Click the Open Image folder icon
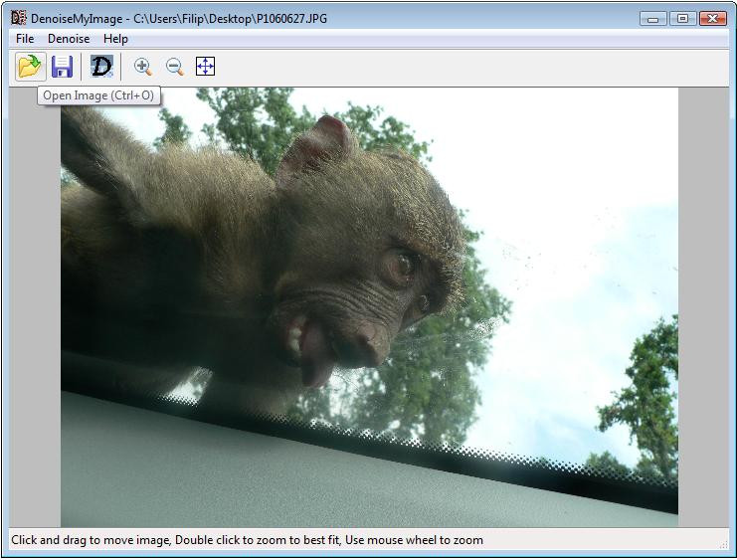The height and width of the screenshot is (560, 737). click(30, 67)
